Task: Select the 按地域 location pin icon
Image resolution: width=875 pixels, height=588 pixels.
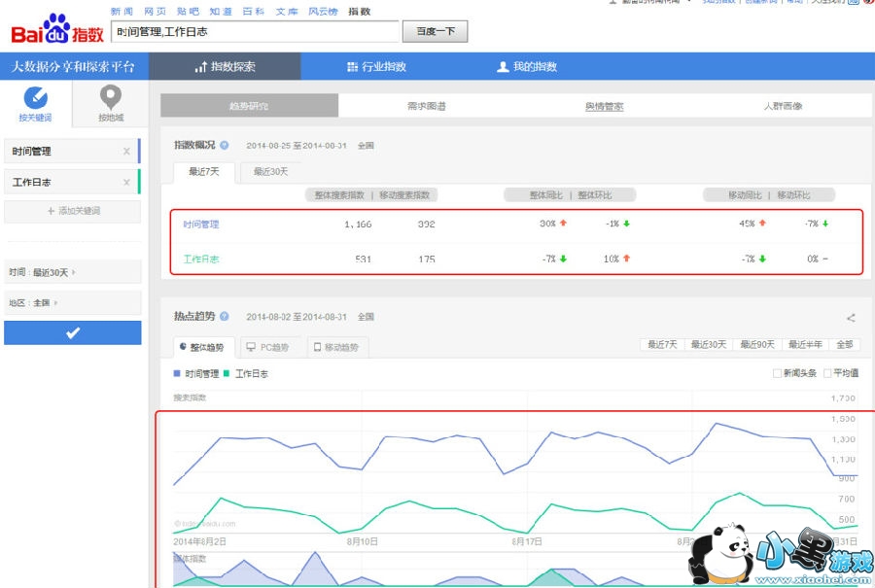Action: coord(111,98)
